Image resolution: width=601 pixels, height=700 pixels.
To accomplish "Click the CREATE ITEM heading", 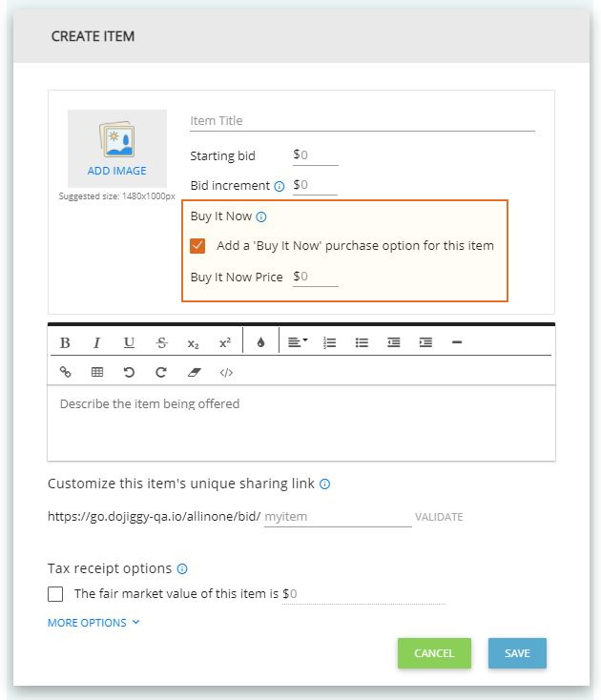I will click(93, 36).
